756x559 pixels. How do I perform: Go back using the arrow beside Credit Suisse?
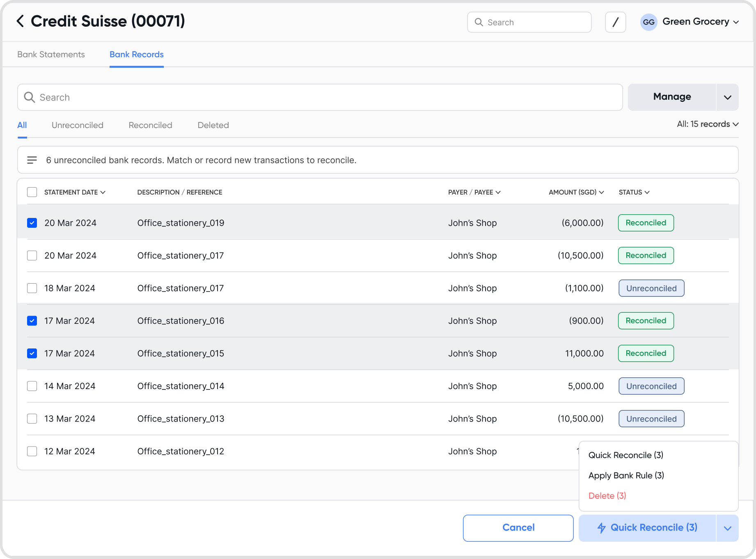[20, 21]
